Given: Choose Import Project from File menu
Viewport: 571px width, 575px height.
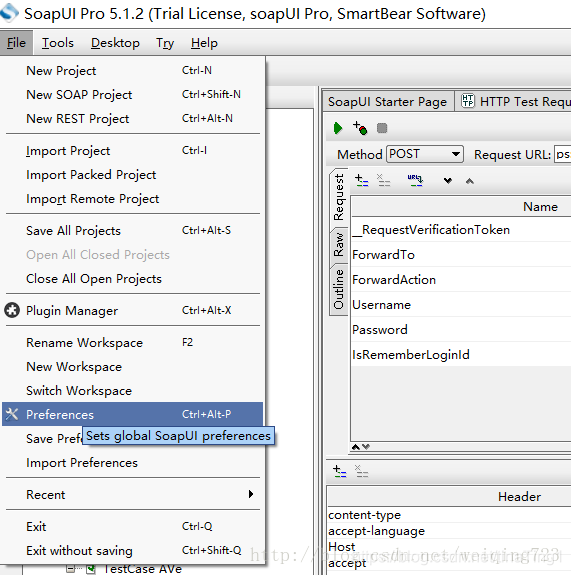Looking at the screenshot, I should pyautogui.click(x=133, y=151).
